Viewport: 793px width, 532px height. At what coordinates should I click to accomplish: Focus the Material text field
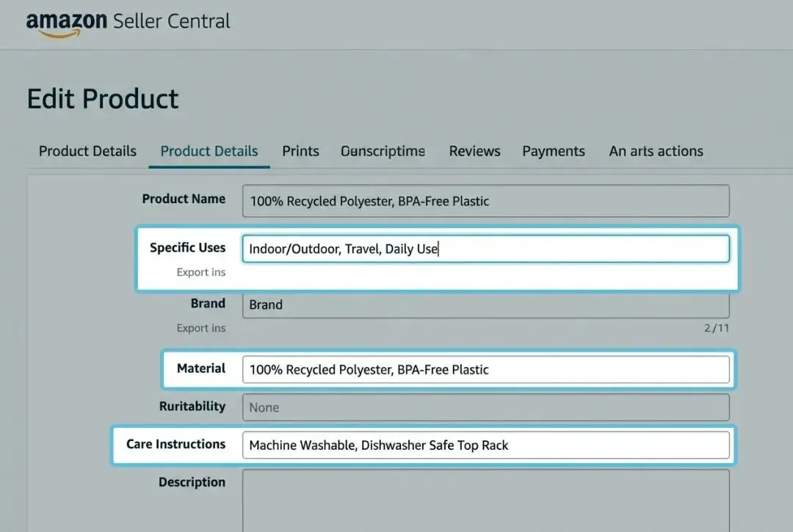click(x=485, y=369)
